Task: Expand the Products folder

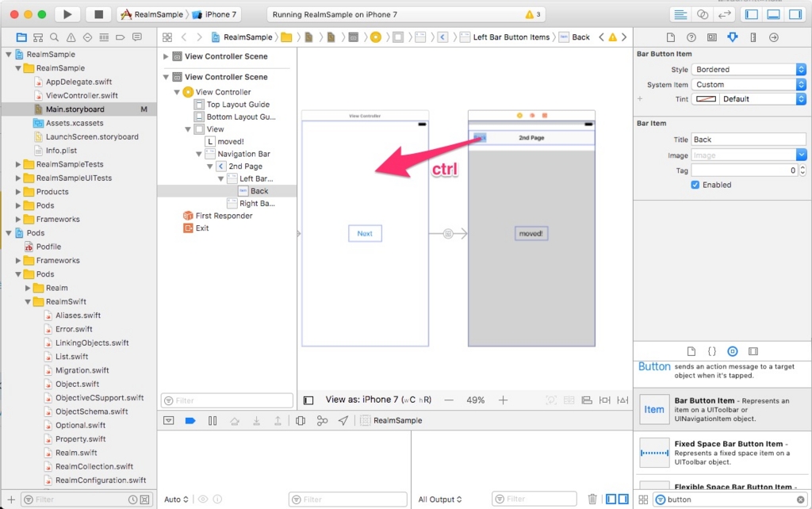Action: [x=18, y=192]
